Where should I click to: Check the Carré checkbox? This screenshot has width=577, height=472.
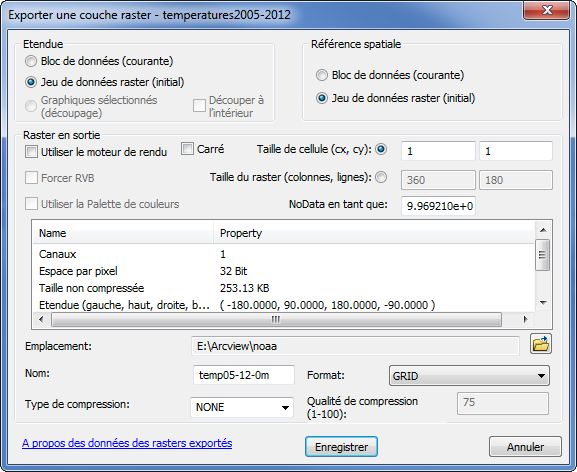point(187,149)
